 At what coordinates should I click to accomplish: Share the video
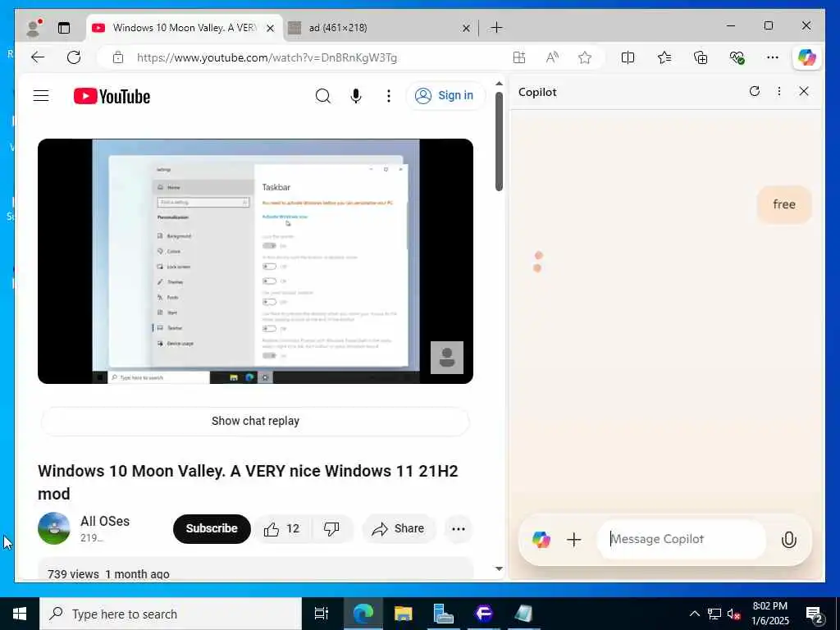(x=399, y=529)
